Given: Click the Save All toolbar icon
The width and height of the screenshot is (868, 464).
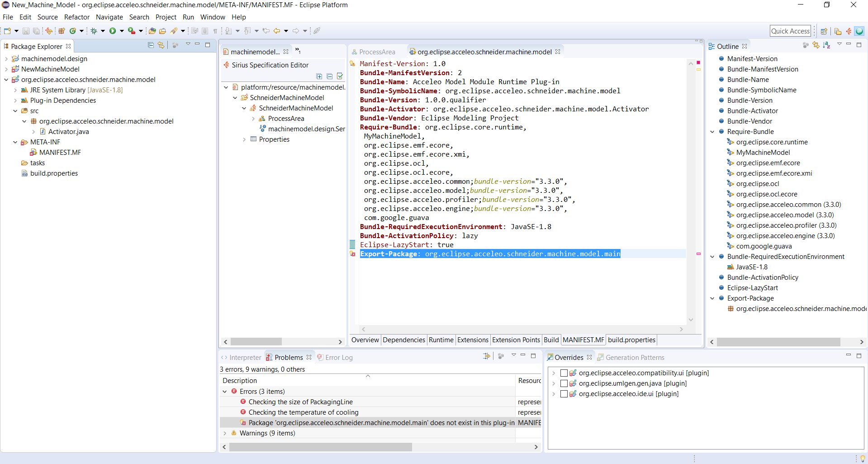Looking at the screenshot, I should (36, 31).
